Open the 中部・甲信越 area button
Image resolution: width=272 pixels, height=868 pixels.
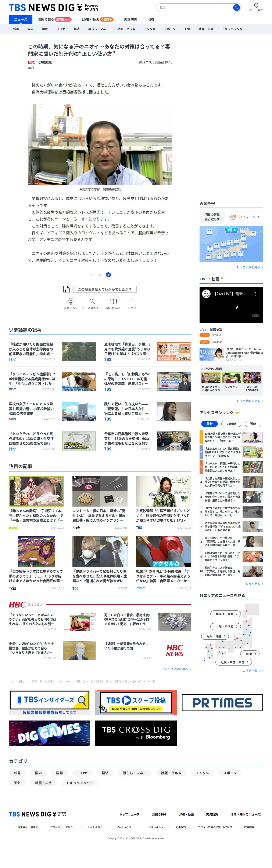coord(226,626)
